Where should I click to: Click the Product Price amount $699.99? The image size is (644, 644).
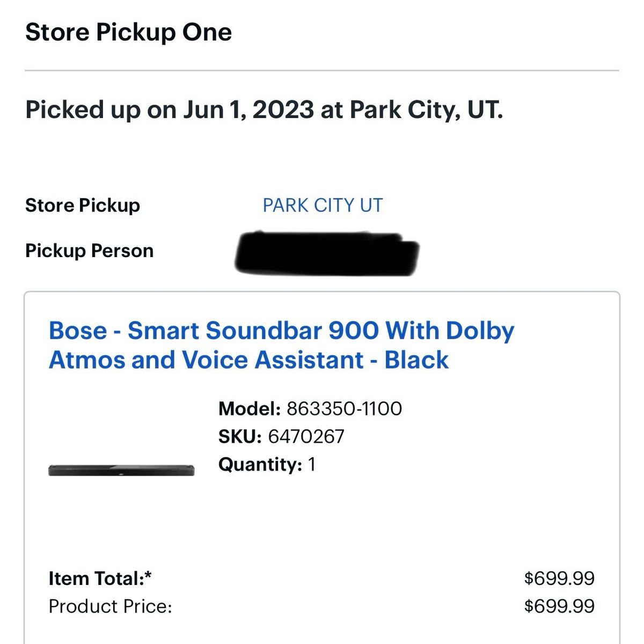coord(559,606)
